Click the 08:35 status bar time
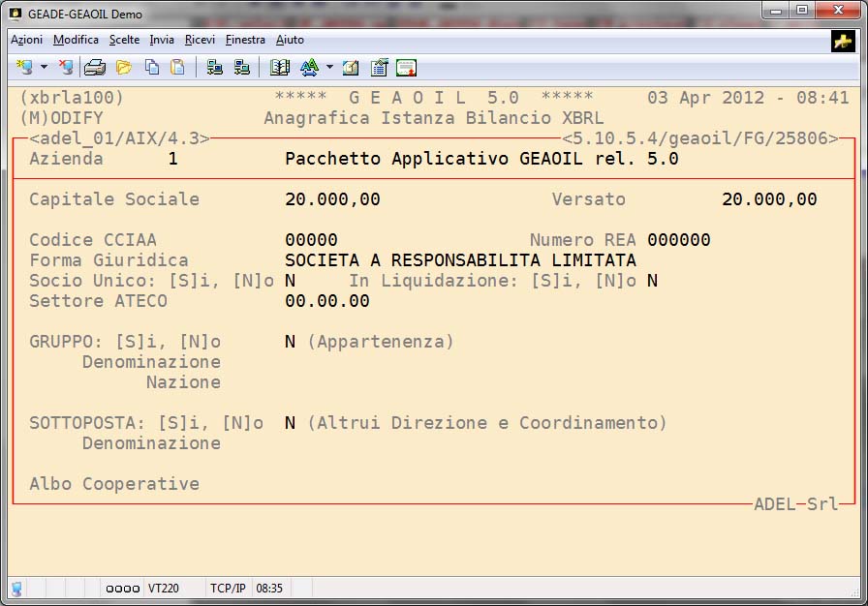This screenshot has width=868, height=606. click(x=269, y=589)
